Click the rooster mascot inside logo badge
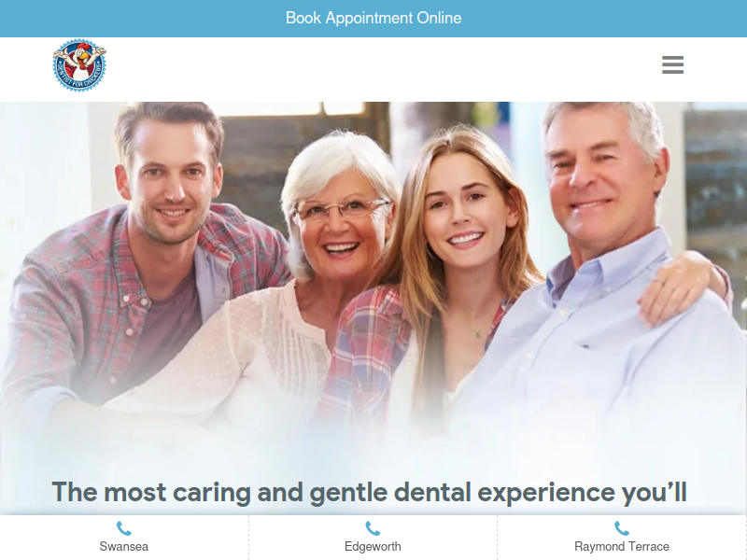The height and width of the screenshot is (560, 747). point(80,61)
